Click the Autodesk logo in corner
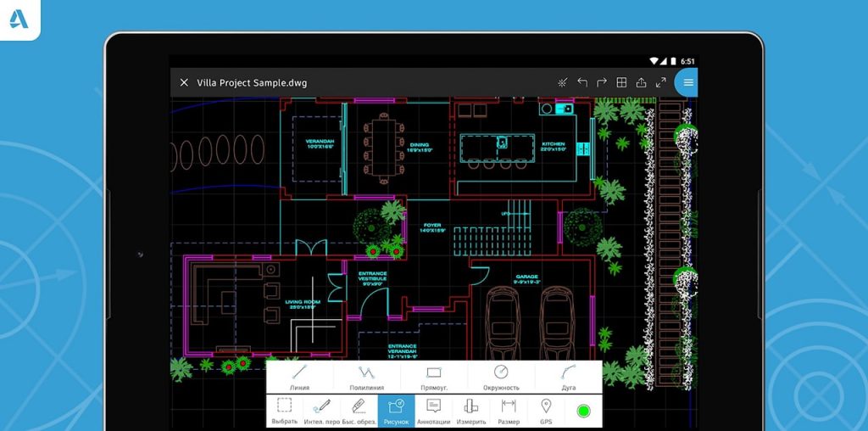Viewport: 868px width, 431px height. point(19,20)
